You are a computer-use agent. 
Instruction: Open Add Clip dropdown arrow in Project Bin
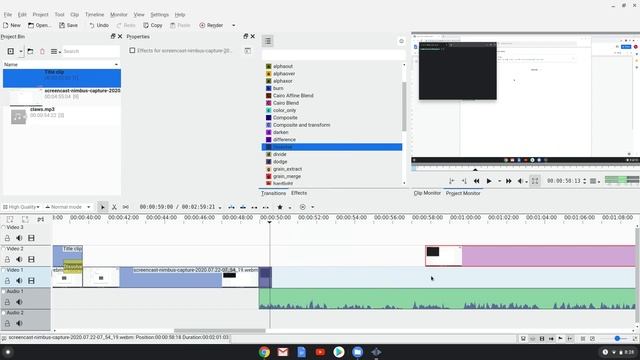tap(21, 51)
